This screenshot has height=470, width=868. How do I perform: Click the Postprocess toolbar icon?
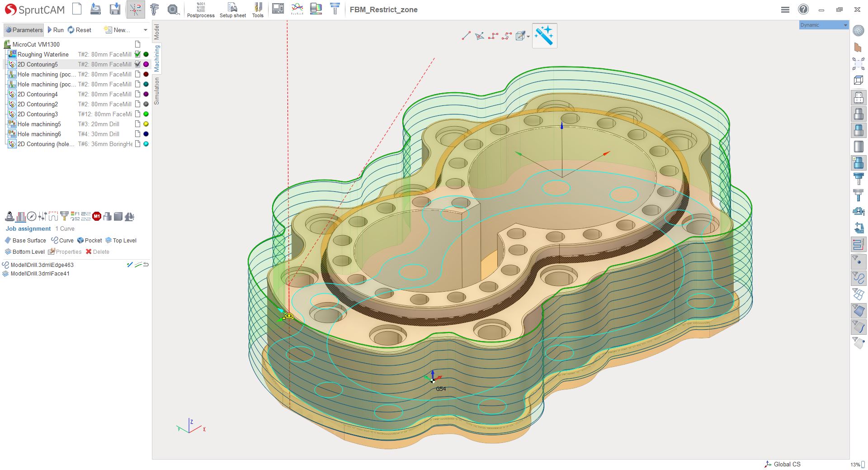pyautogui.click(x=201, y=9)
